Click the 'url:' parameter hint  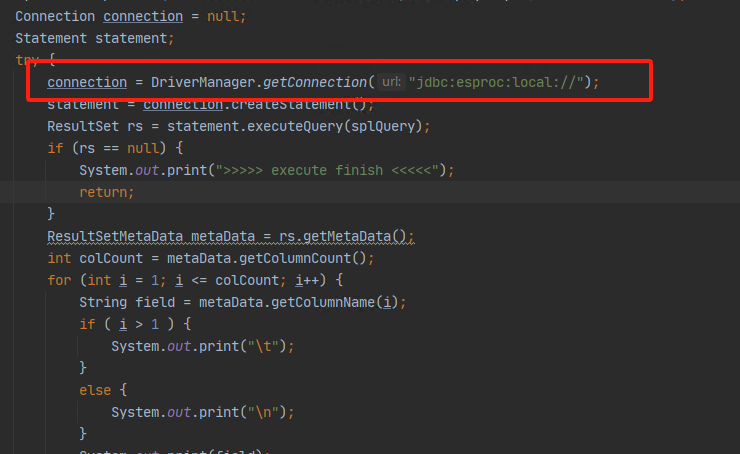tap(391, 82)
